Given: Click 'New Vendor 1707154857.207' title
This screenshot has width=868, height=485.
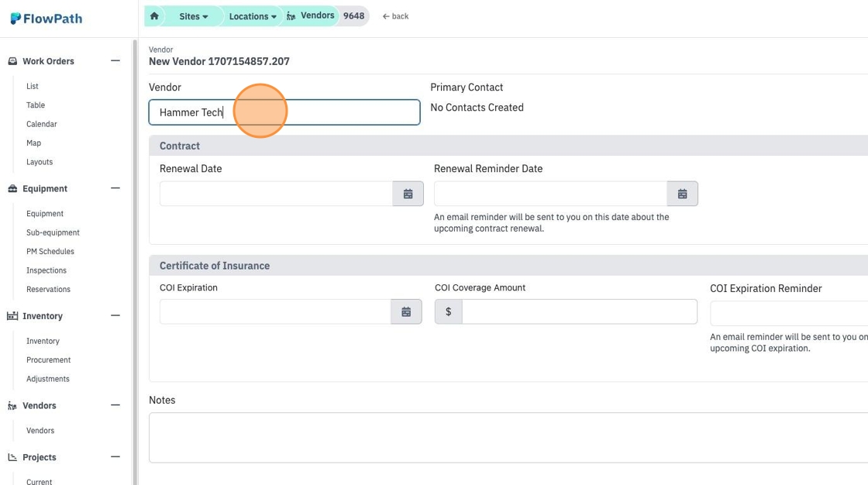Looking at the screenshot, I should (219, 61).
